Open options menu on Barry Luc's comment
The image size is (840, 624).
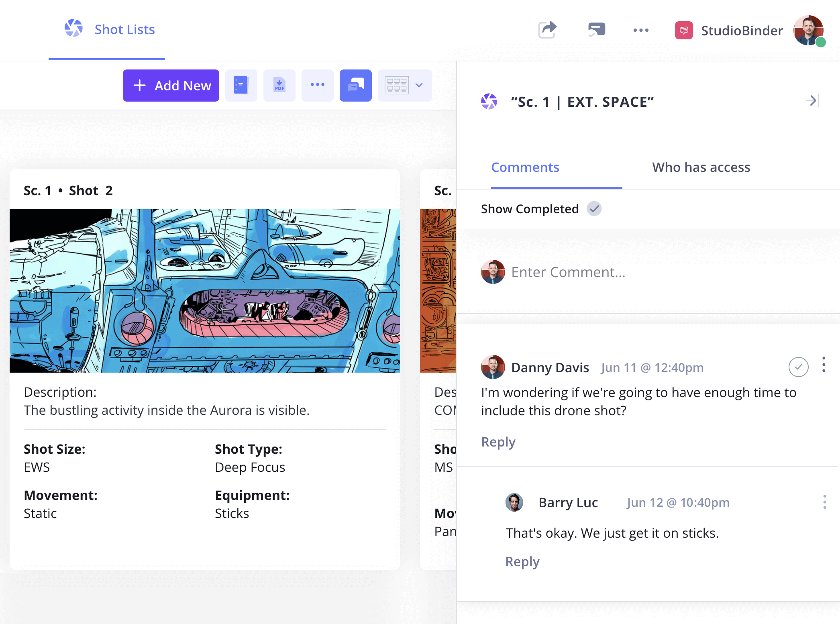pyautogui.click(x=825, y=502)
